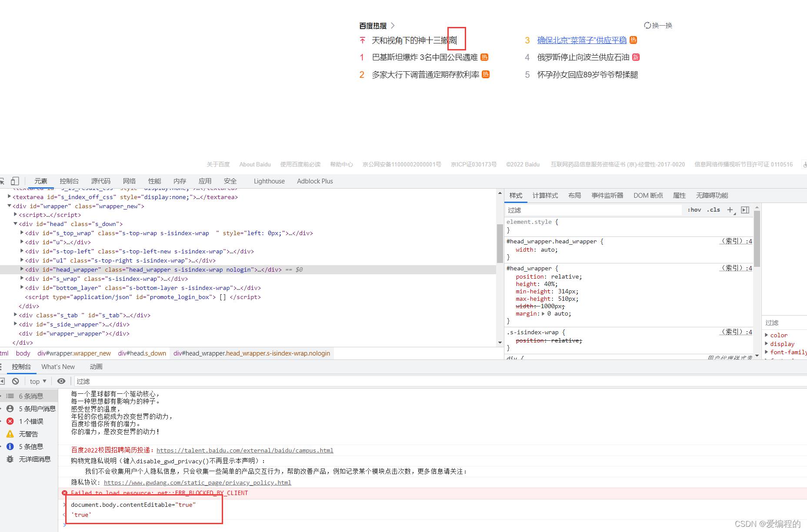Toggle the live expression eye icon
The image size is (807, 532).
click(61, 381)
